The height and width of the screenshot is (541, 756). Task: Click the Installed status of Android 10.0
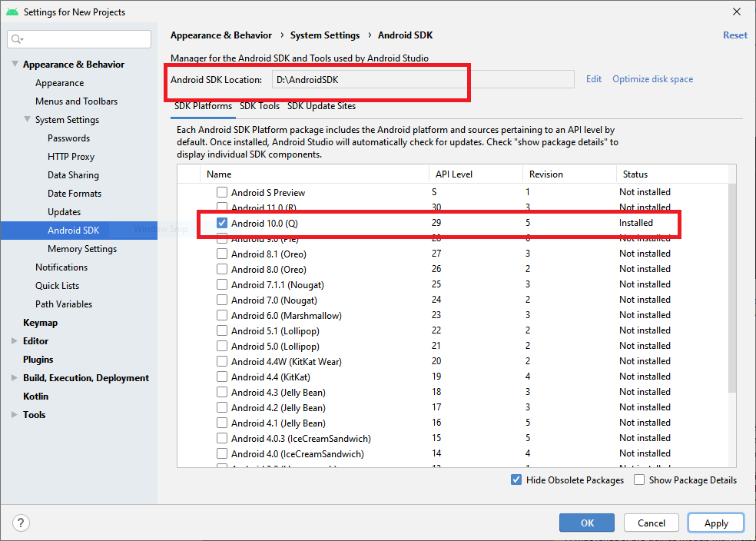pos(635,223)
